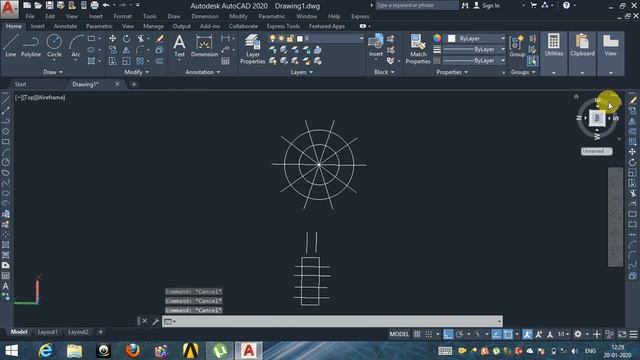Click the Group tool icon
The width and height of the screenshot is (640, 360).
(517, 46)
